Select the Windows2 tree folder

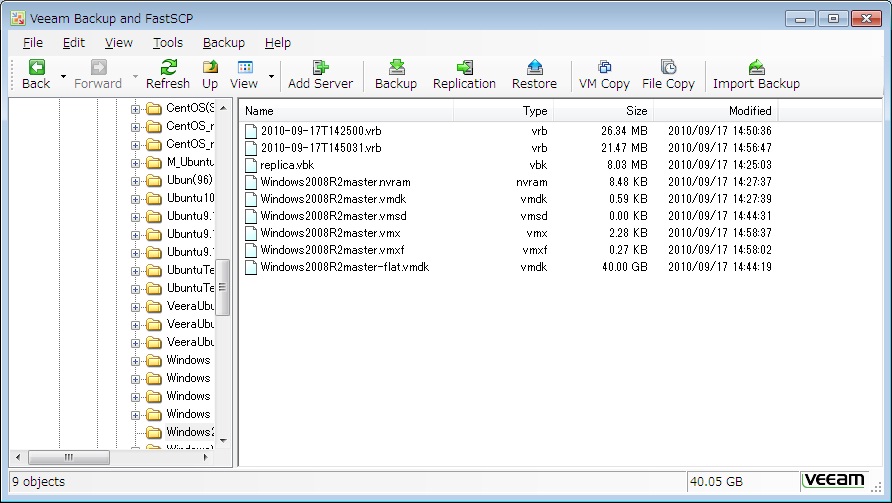[x=190, y=432]
